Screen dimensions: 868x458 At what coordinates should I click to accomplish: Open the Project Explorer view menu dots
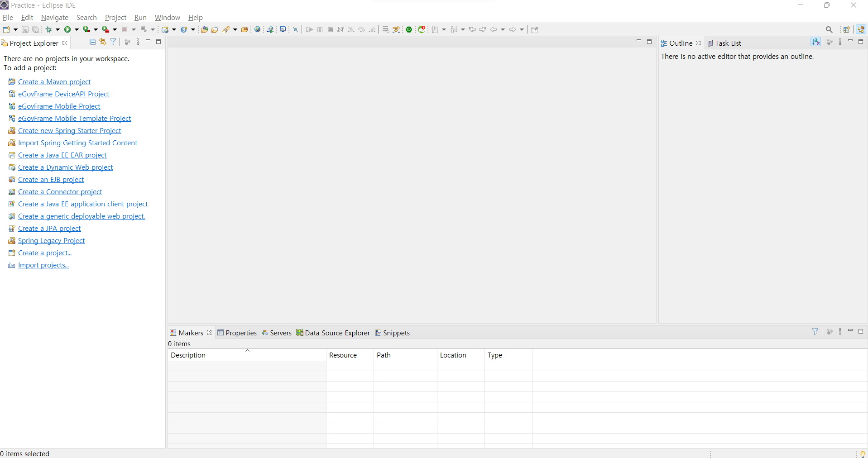[x=138, y=42]
